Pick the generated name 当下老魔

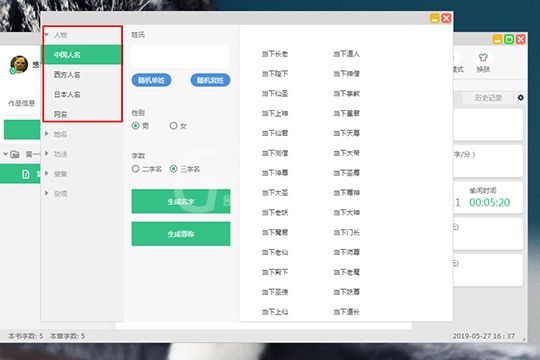click(346, 272)
